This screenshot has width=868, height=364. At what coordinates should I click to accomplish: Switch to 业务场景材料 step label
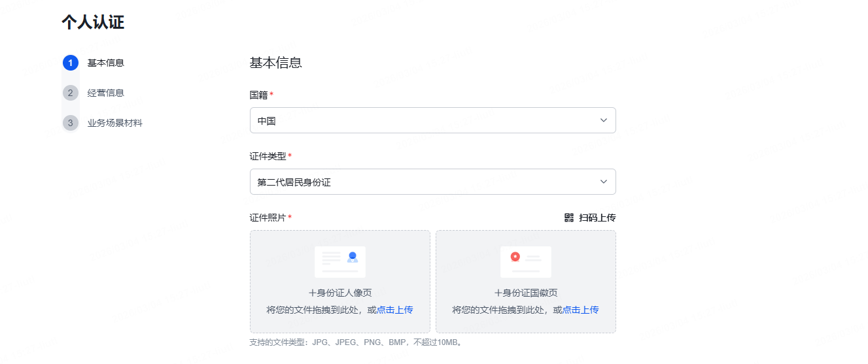(115, 123)
